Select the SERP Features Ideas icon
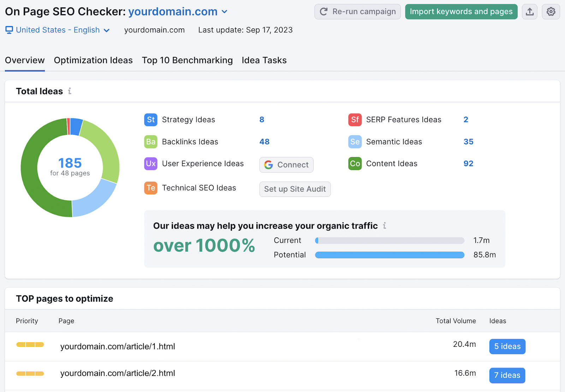The image size is (565, 392). [x=355, y=120]
